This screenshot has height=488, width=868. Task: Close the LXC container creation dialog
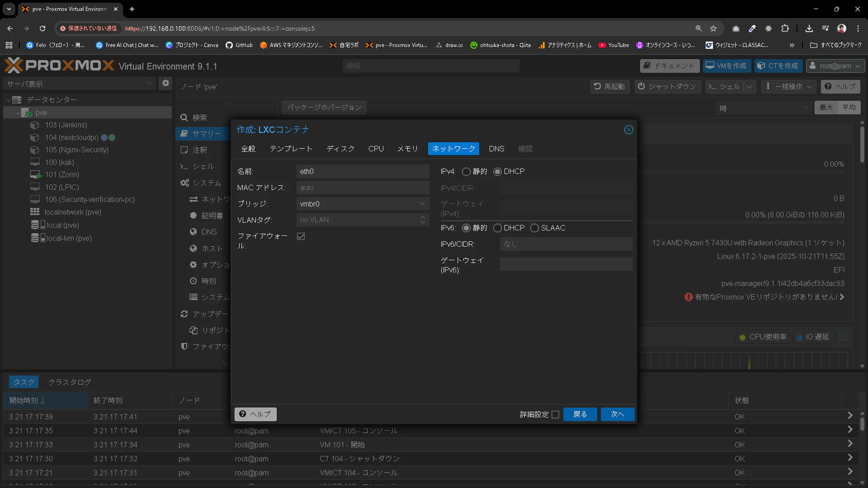tap(628, 130)
